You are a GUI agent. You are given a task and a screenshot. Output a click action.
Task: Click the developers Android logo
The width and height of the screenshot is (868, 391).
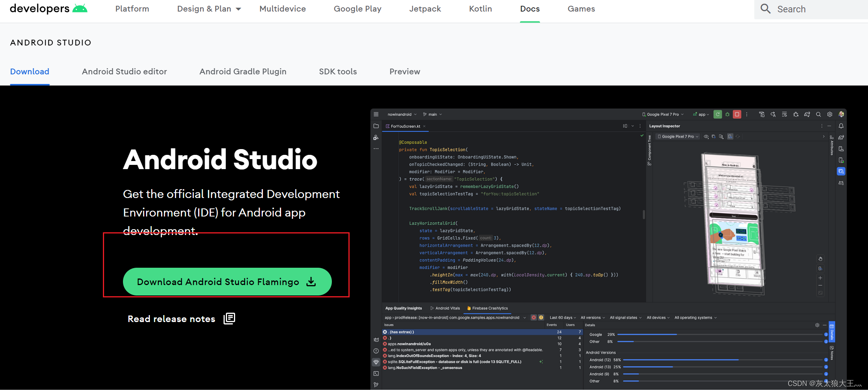[x=49, y=8]
